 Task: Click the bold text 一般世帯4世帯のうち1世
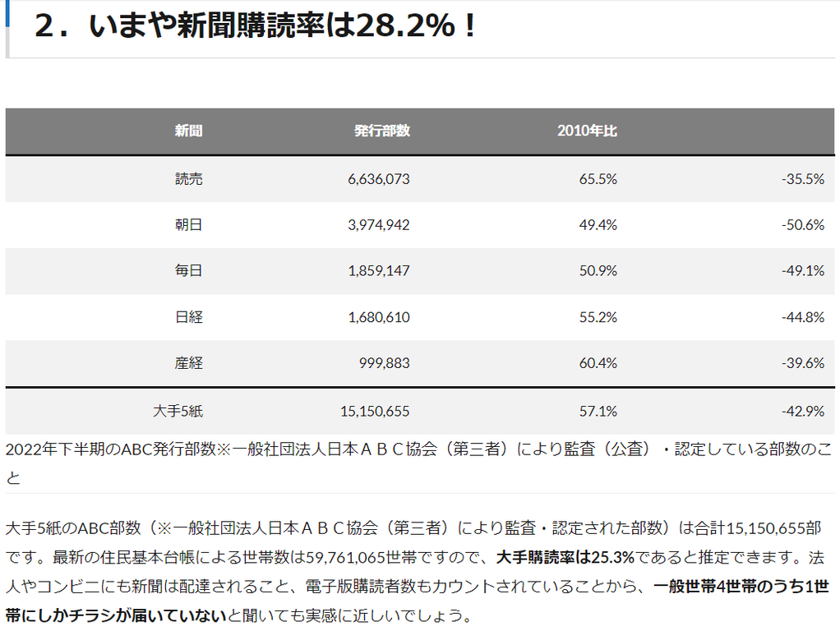tap(741, 587)
